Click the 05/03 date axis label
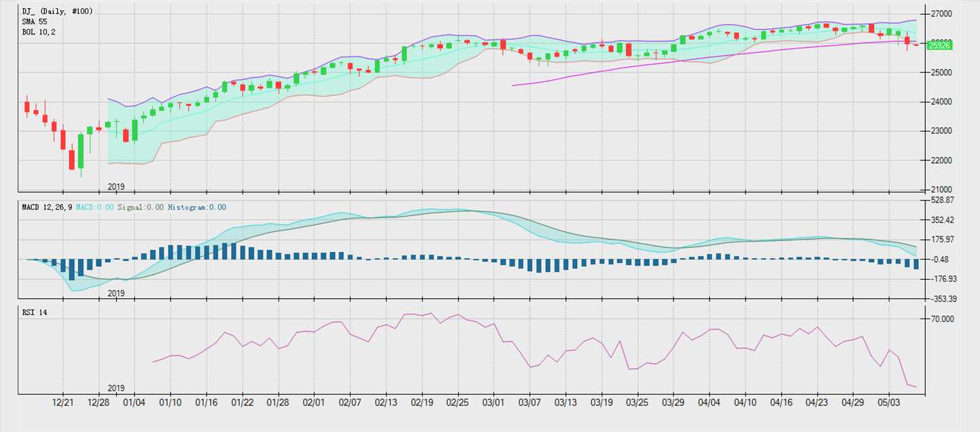The image size is (980, 432). point(889,403)
